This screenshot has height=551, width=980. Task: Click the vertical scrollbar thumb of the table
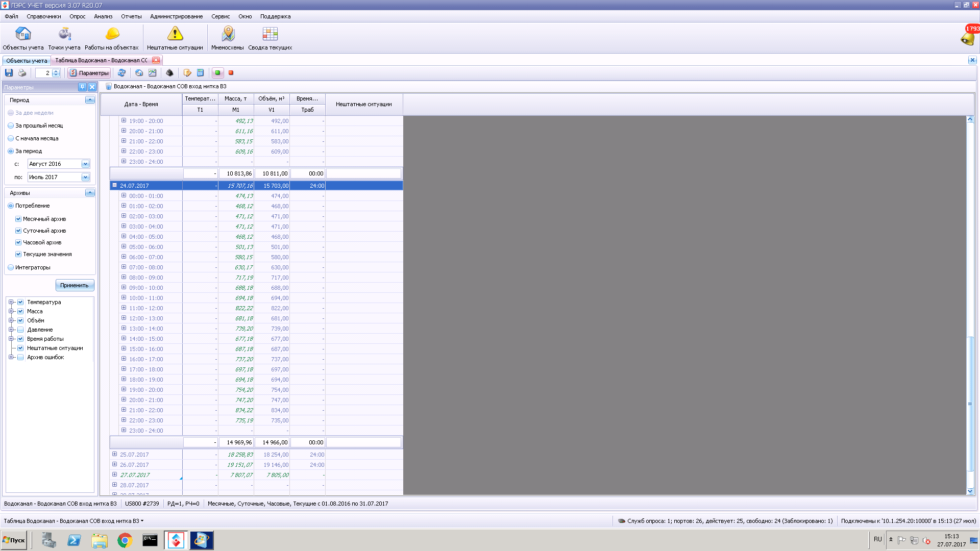click(x=970, y=404)
